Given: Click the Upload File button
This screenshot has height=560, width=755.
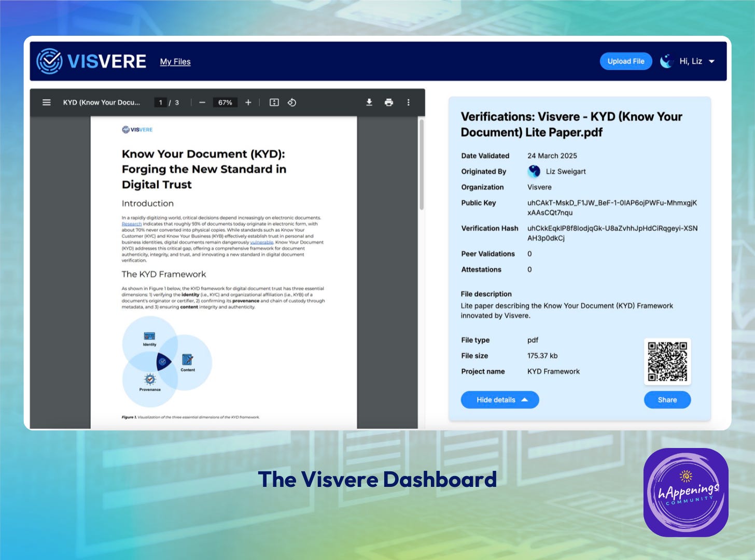Looking at the screenshot, I should pos(626,61).
